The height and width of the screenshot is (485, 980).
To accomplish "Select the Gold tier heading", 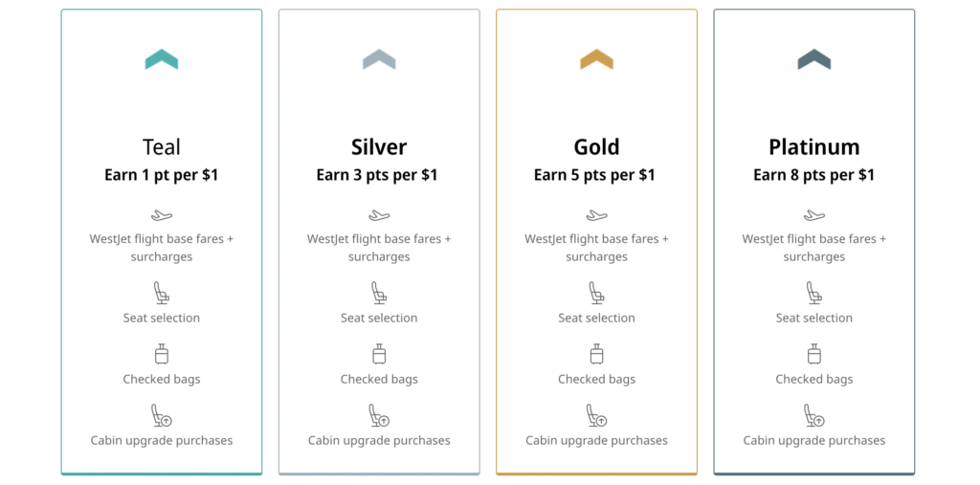I will [596, 147].
